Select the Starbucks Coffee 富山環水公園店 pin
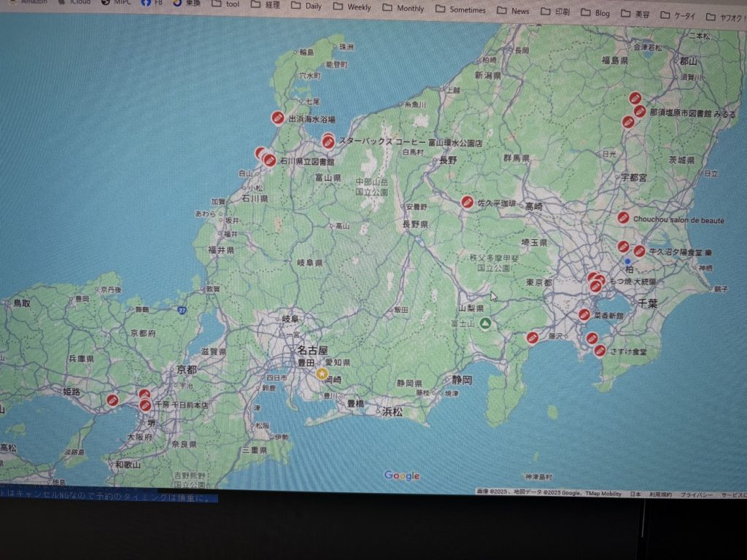This screenshot has width=747, height=560. pos(328,141)
